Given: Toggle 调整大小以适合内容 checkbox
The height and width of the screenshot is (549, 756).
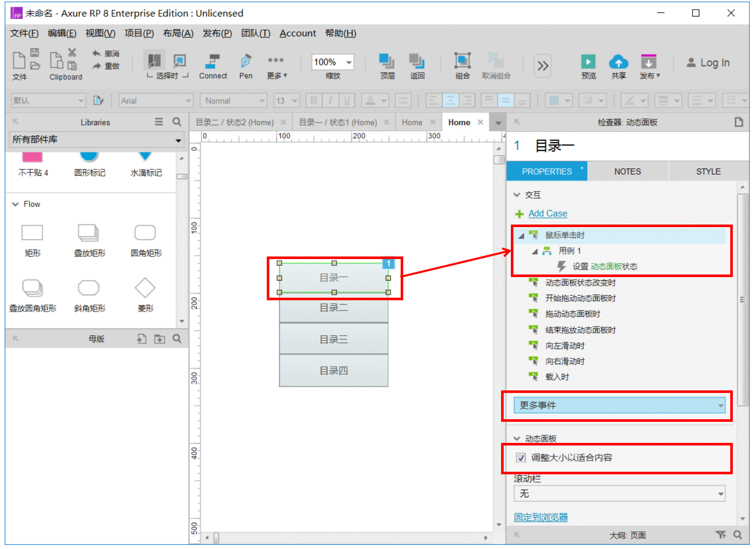Looking at the screenshot, I should pyautogui.click(x=521, y=457).
